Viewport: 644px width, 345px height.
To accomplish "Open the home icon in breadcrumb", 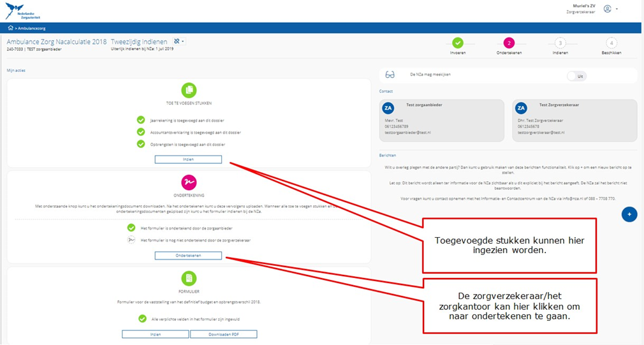I will click(x=11, y=28).
